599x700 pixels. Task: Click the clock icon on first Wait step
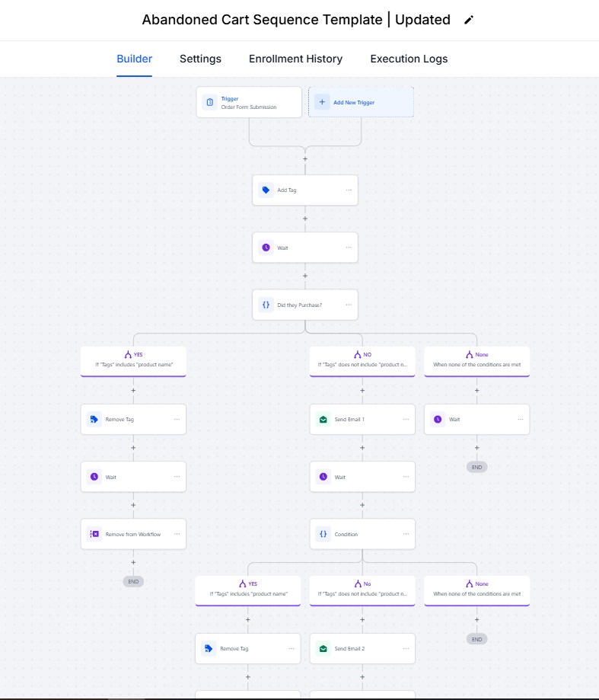click(x=266, y=248)
